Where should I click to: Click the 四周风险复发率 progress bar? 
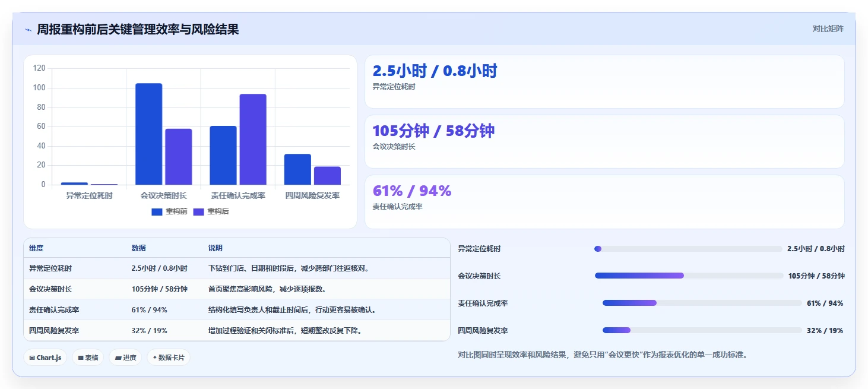point(702,330)
